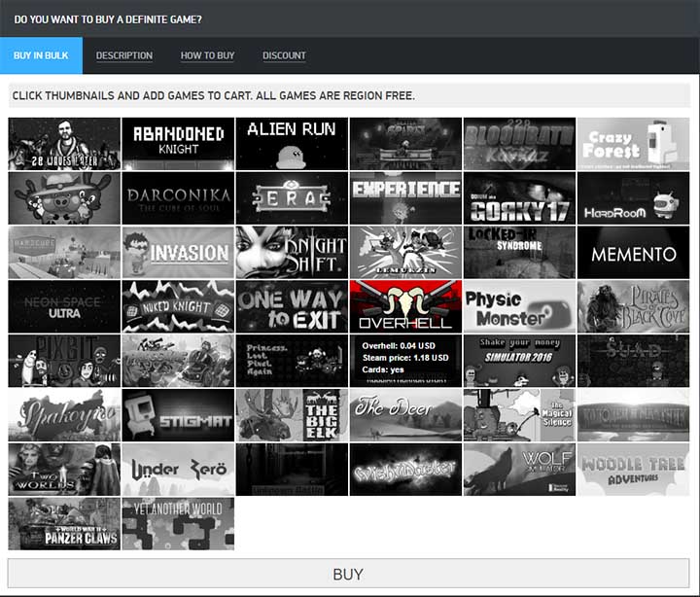Choose the Under Zero thumbnail
700x597 pixels.
tap(178, 470)
